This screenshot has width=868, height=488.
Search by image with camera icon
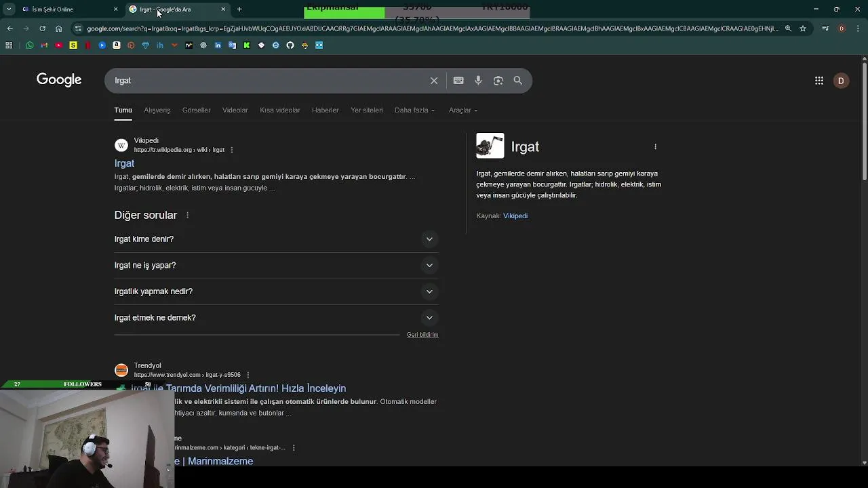coord(498,81)
